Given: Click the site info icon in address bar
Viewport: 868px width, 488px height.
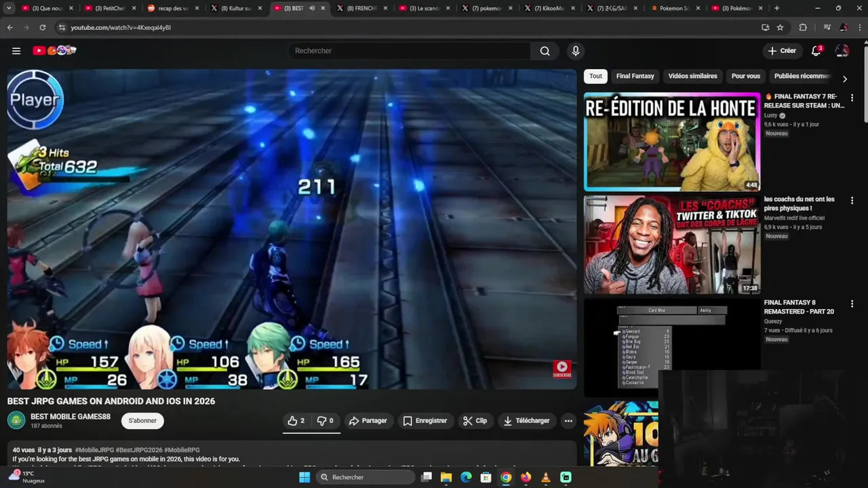Looking at the screenshot, I should (x=62, y=27).
